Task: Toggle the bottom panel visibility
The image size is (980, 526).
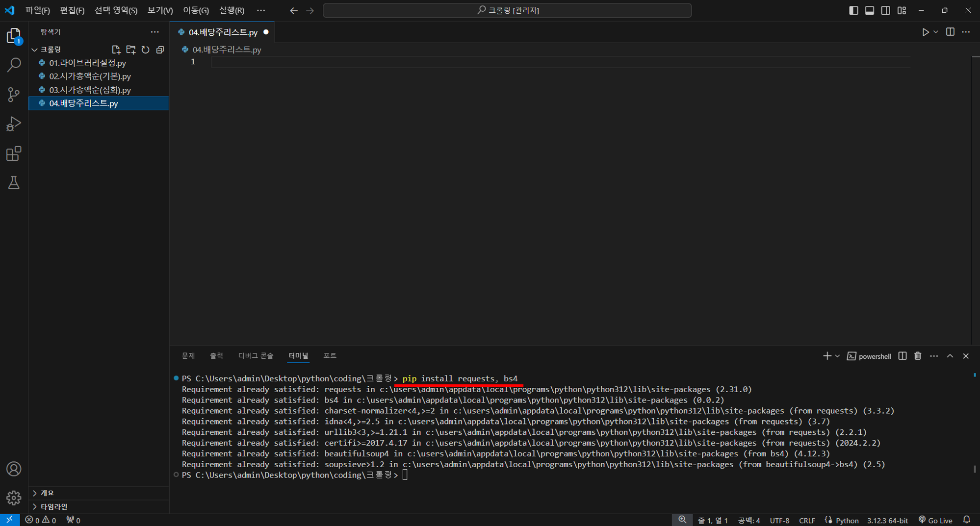Action: [x=870, y=10]
